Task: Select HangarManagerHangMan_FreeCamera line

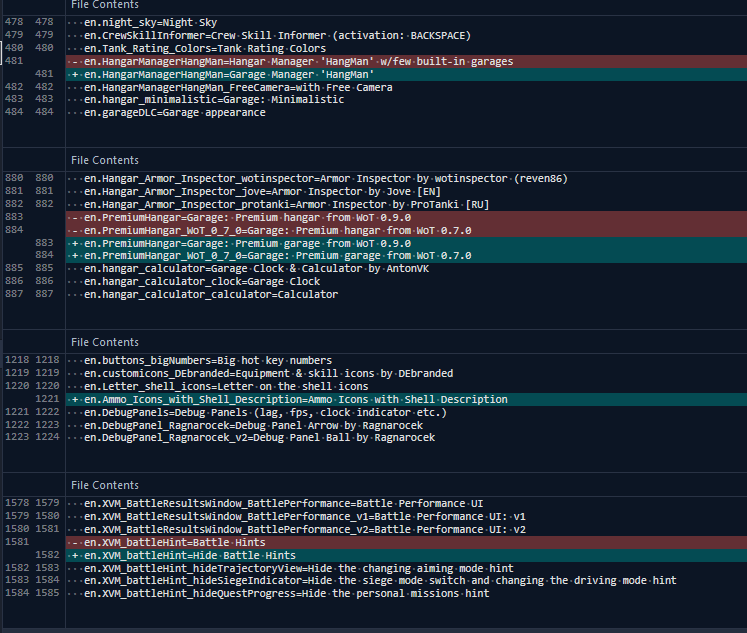Action: coord(238,87)
